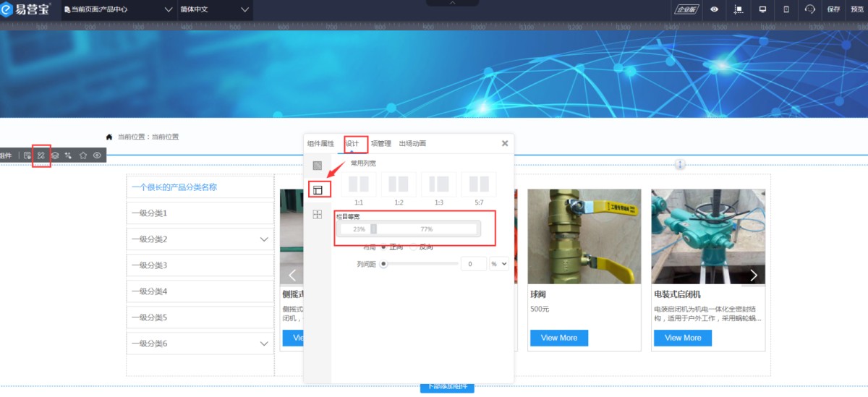Switch to mobile device view icon

click(786, 9)
